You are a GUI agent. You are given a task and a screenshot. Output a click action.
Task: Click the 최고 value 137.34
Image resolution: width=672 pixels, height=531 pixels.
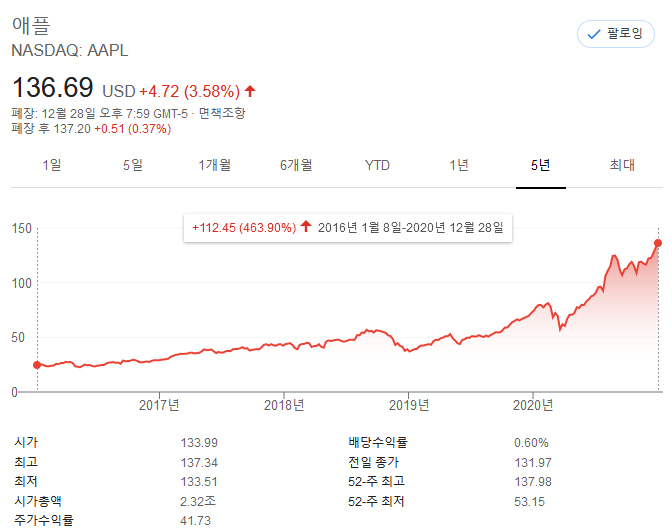[x=199, y=462]
